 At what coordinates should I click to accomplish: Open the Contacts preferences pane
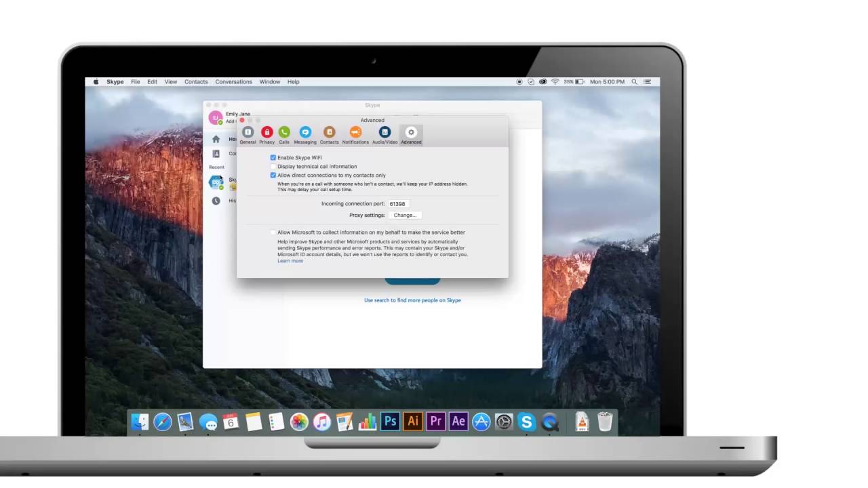329,135
